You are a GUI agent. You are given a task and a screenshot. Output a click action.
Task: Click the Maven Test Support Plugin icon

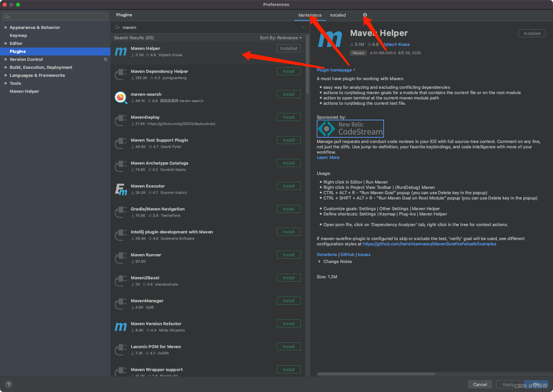coord(120,143)
